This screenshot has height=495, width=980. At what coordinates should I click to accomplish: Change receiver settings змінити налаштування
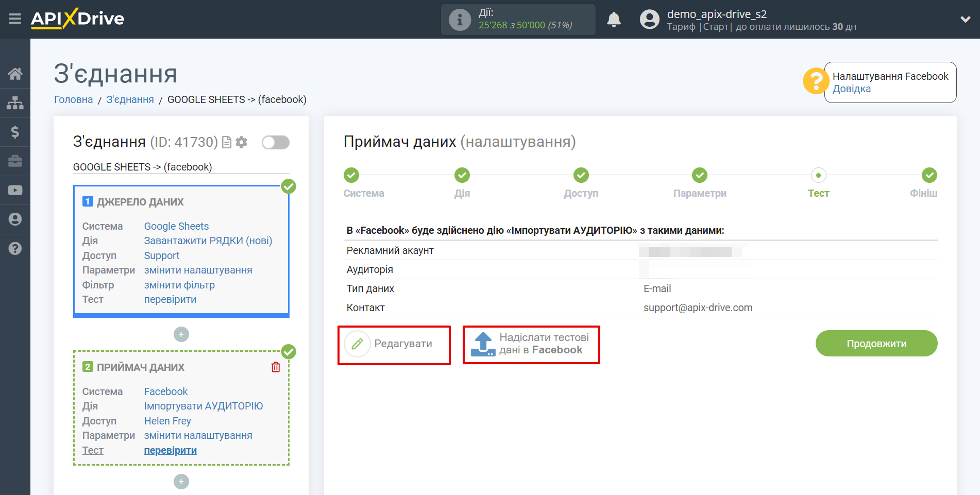[x=198, y=435]
